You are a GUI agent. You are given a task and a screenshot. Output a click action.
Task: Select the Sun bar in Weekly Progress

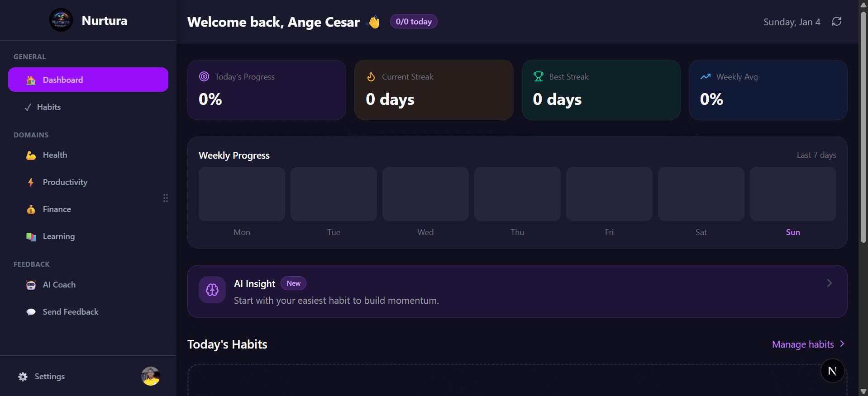coord(792,194)
